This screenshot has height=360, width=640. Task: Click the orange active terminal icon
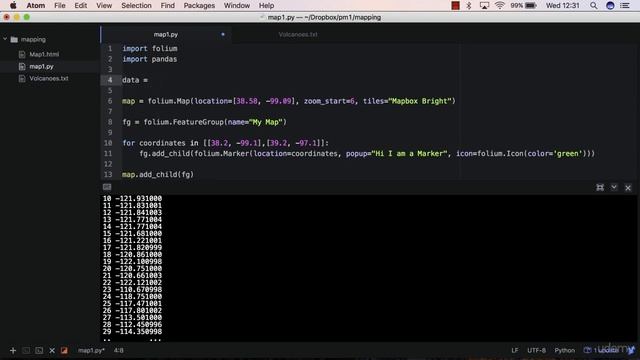tap(64, 350)
